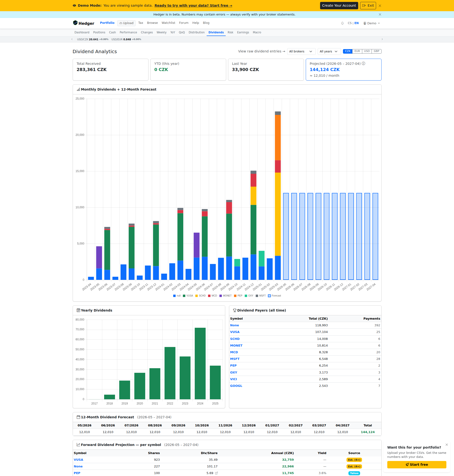Open View raw dividend entries link
Viewport: 454px width, 476px height.
tap(261, 51)
